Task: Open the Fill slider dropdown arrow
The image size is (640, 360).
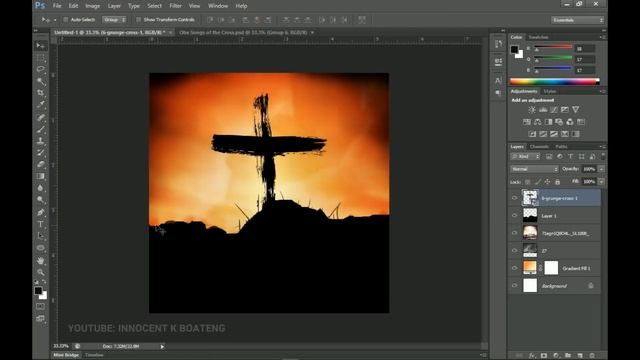Action: 602,182
